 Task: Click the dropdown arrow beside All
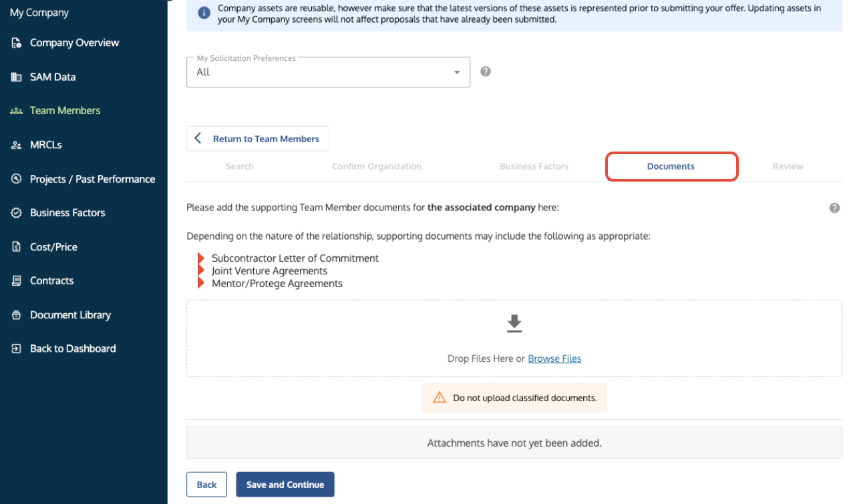click(457, 72)
